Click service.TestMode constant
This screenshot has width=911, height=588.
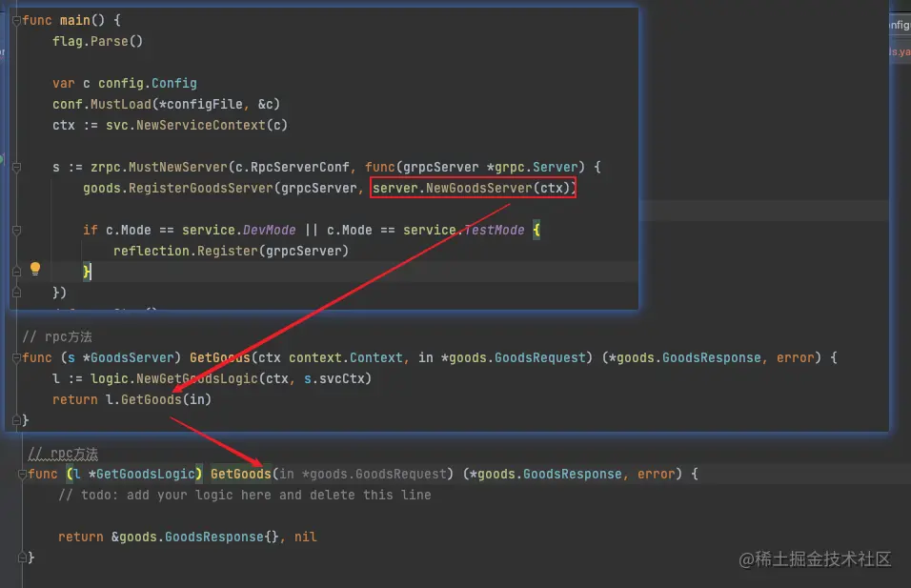(x=464, y=230)
